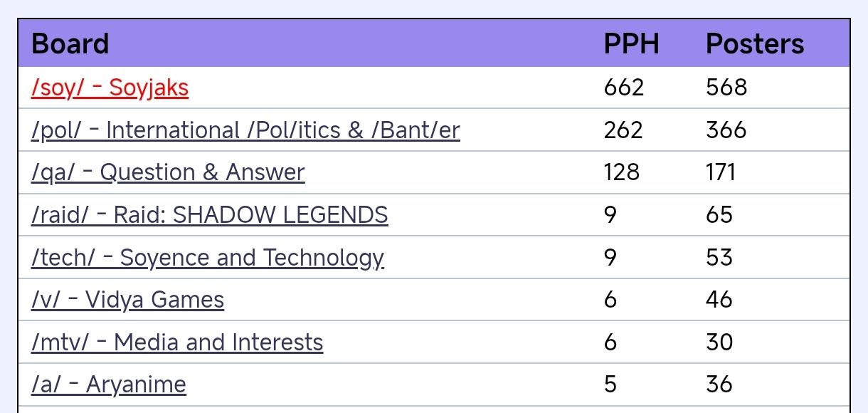Select the 128 PPH value for /qa/
Screen dimensions: 868x413
tap(622, 172)
